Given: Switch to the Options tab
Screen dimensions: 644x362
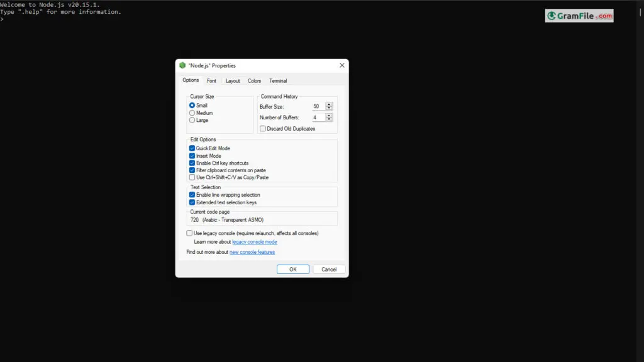Looking at the screenshot, I should coord(191,80).
